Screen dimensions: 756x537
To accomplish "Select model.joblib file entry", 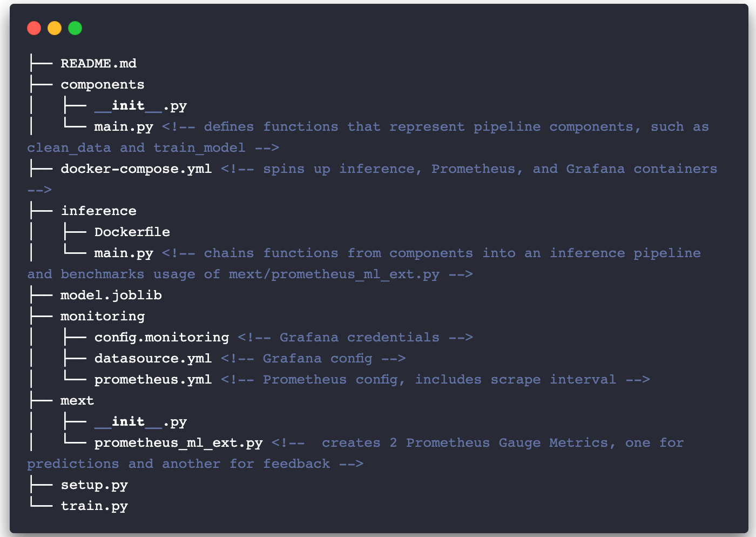I will coord(111,295).
